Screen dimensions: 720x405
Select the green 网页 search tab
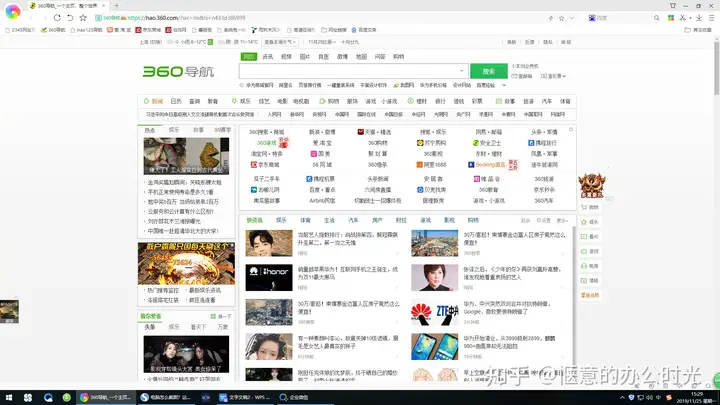tap(248, 56)
